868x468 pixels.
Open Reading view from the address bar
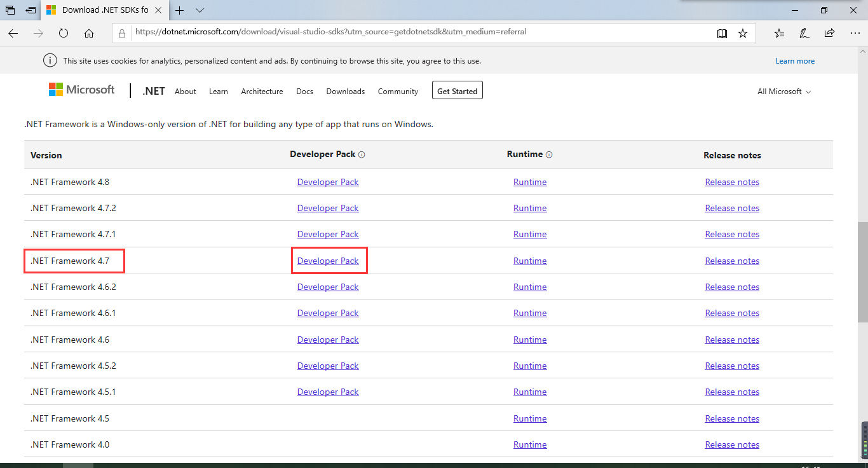(722, 32)
